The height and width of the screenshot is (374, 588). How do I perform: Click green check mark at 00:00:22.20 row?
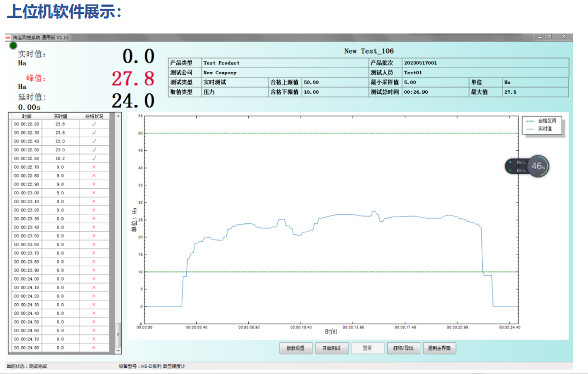tap(94, 124)
